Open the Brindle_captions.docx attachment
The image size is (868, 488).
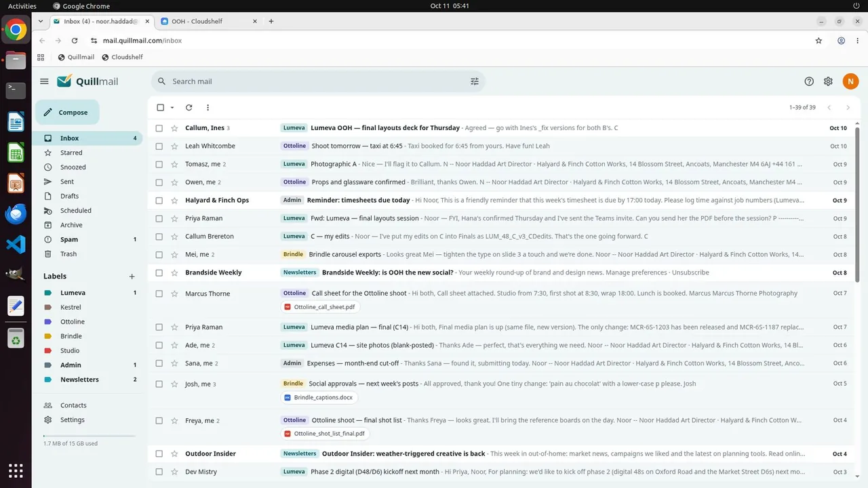point(319,398)
